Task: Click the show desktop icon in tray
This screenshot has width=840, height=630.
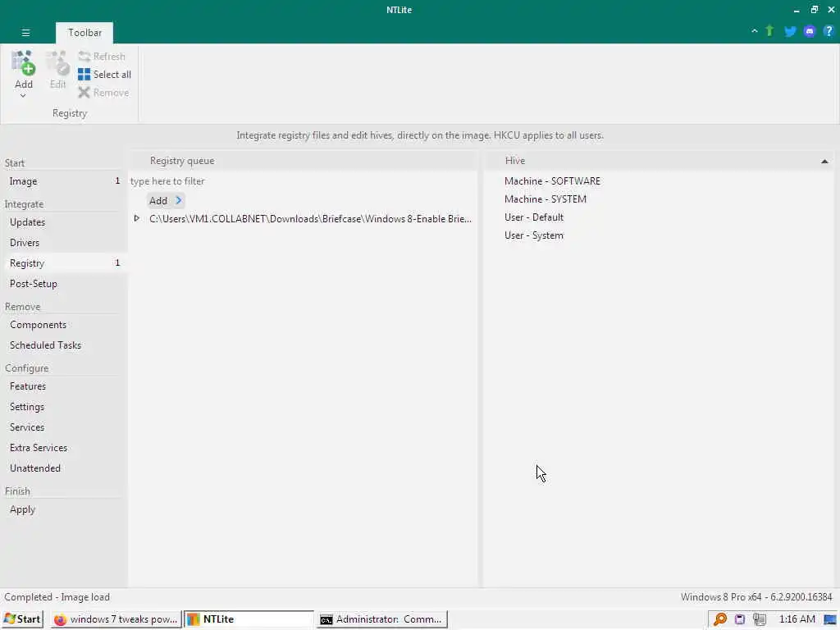Action: [x=830, y=620]
